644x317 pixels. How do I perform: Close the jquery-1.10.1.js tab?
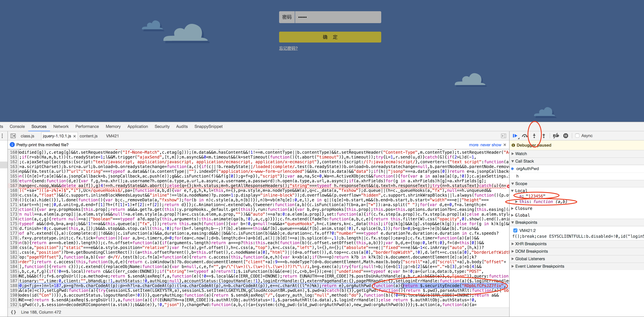(x=75, y=136)
